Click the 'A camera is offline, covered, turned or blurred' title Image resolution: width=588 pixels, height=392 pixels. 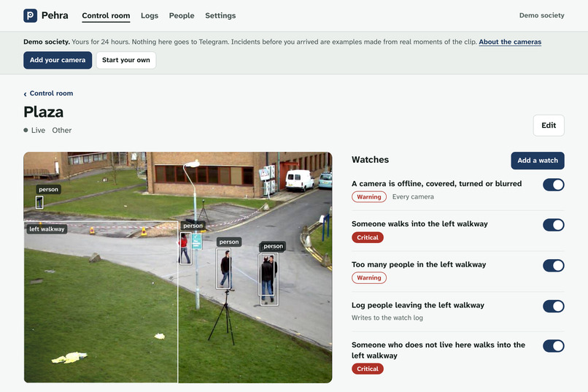(436, 183)
